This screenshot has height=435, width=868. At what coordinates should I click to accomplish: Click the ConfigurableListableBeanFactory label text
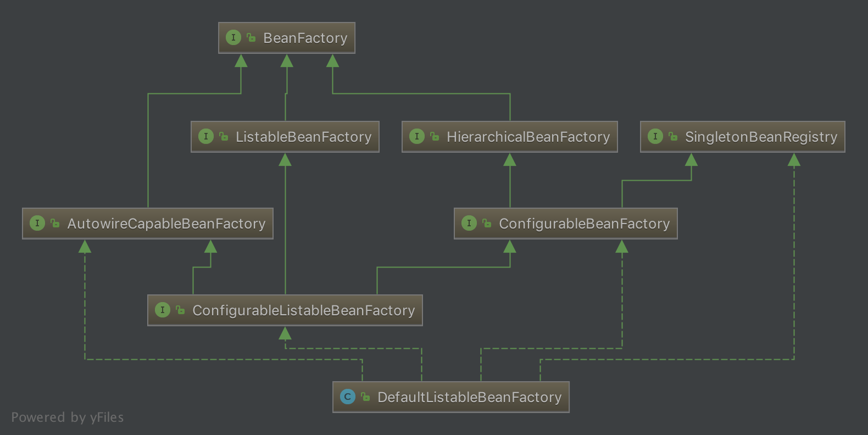coord(303,310)
